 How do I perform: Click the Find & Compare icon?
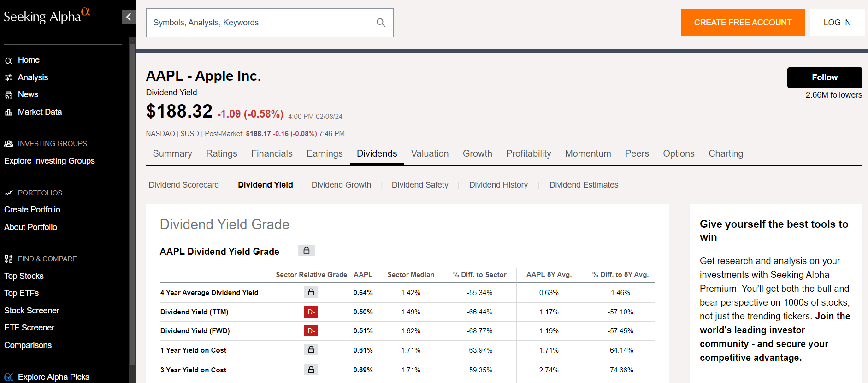coord(9,259)
